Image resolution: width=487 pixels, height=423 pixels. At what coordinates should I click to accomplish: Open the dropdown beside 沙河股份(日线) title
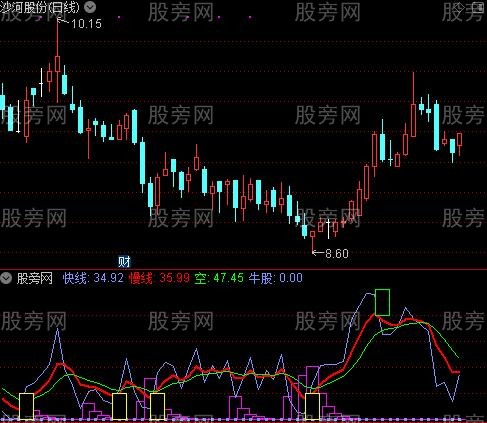tap(90, 7)
